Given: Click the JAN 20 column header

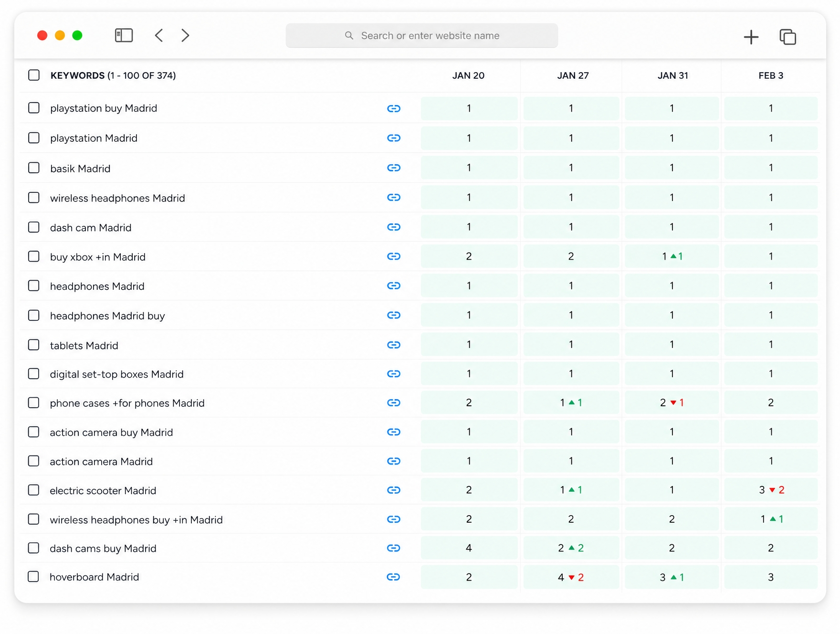Looking at the screenshot, I should 468,75.
